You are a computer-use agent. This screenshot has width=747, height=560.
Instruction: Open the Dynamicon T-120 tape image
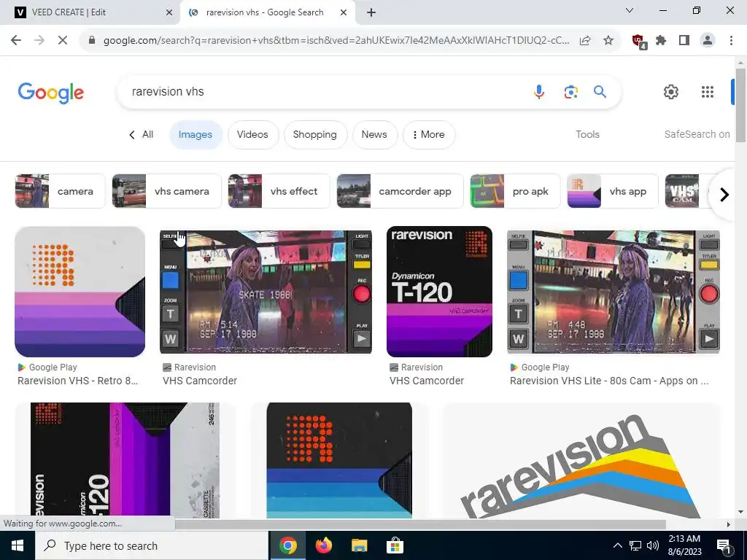click(439, 292)
